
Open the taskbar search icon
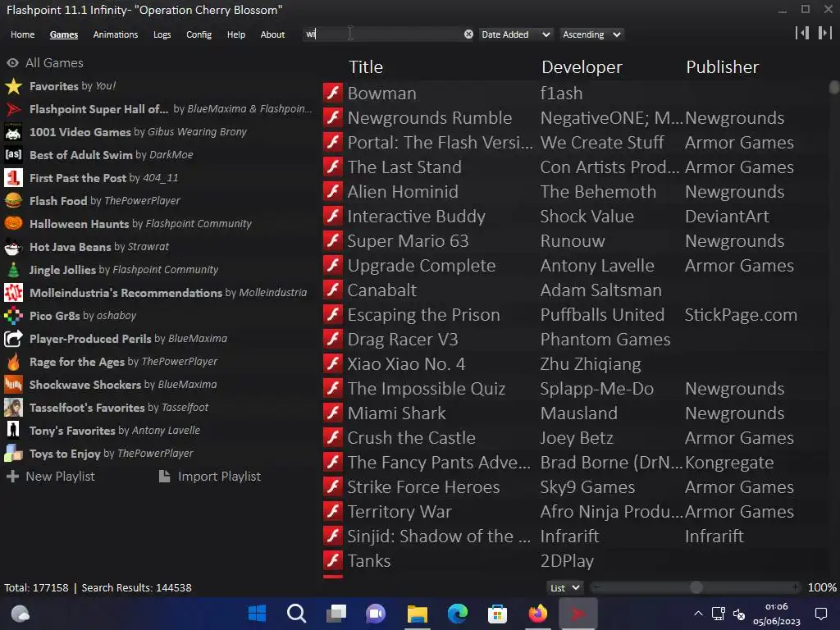pos(296,614)
